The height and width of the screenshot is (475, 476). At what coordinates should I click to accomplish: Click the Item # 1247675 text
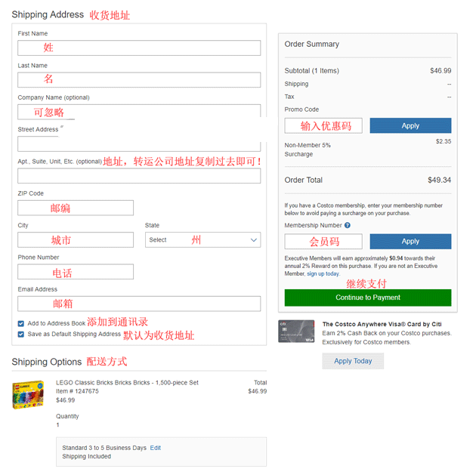[77, 391]
